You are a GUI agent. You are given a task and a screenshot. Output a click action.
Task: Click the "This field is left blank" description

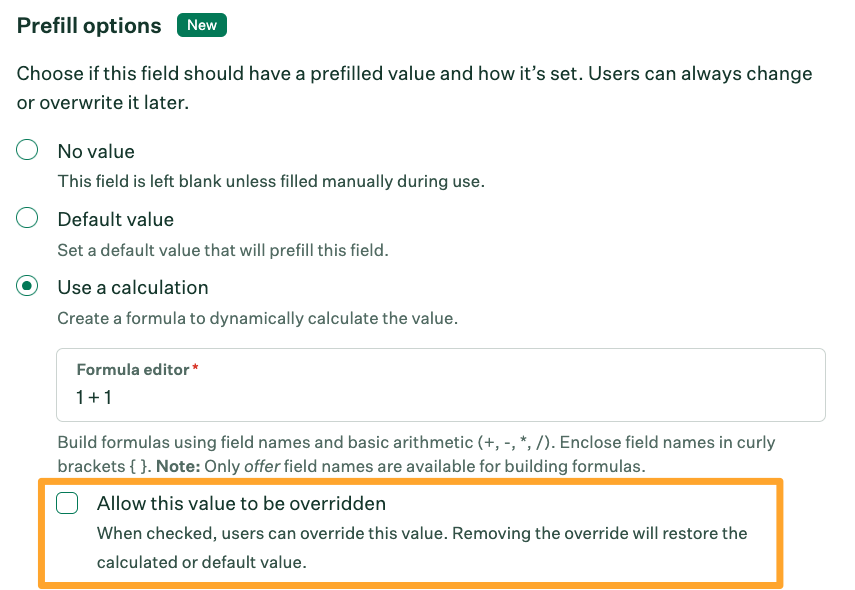tap(270, 181)
